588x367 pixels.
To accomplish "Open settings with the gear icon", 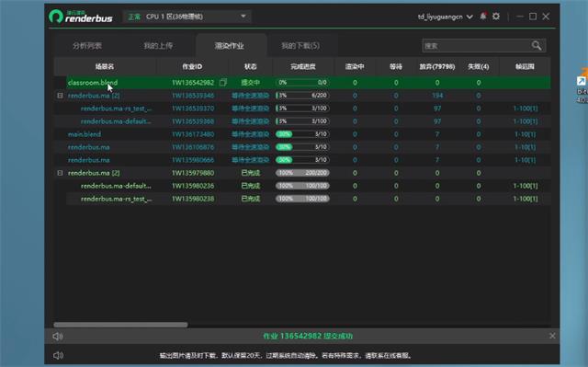I will click(496, 17).
